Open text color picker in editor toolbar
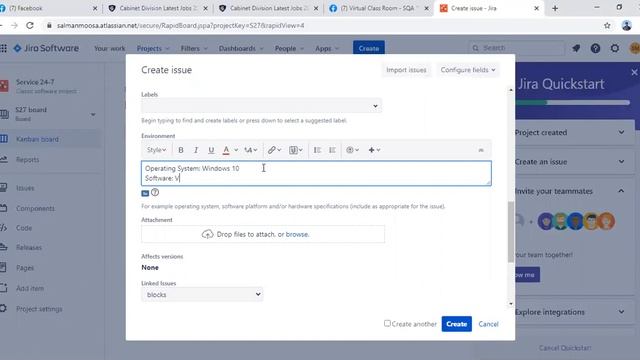Screen dimensions: 640x360 click(x=226, y=150)
